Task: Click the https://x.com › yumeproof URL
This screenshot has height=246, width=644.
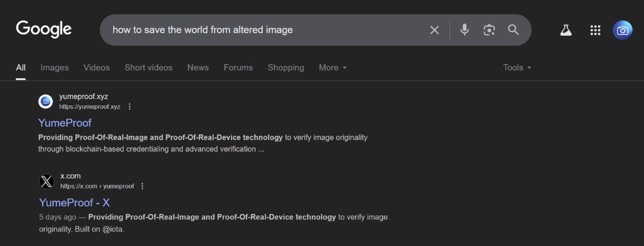Action: (x=97, y=187)
